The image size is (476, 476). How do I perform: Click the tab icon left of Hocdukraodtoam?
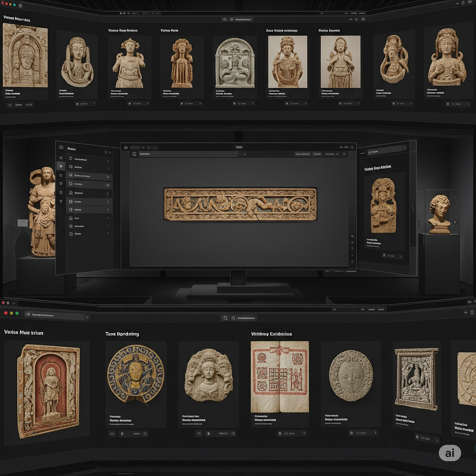click(x=28, y=314)
